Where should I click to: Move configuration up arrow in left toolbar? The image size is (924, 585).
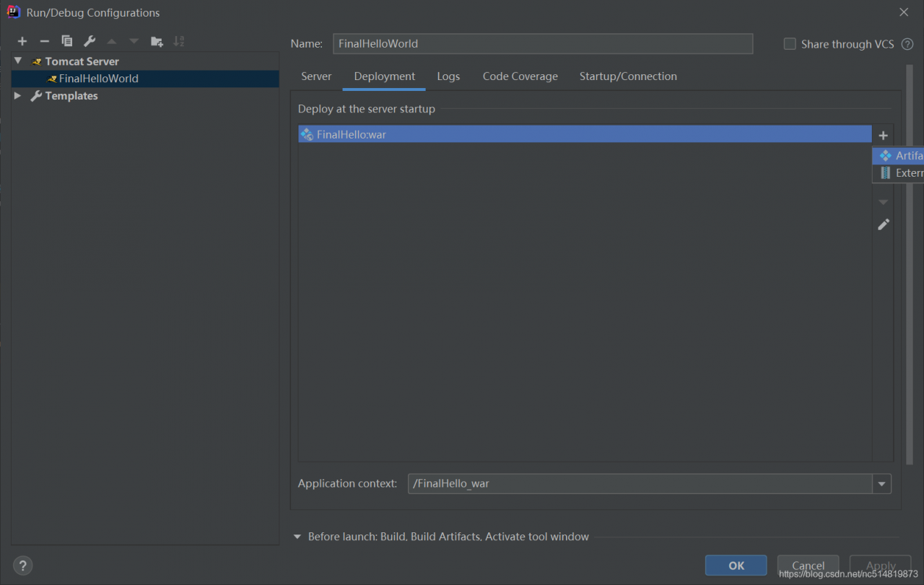(x=112, y=41)
